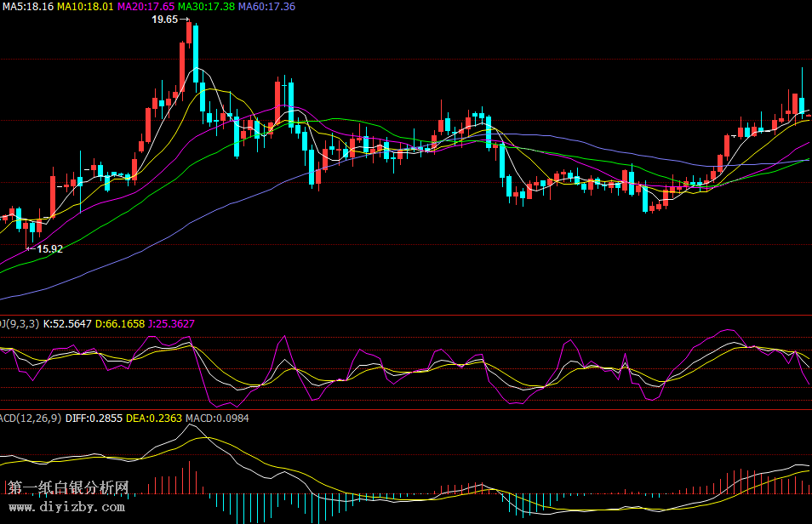Click the MA5:18.16 moving average label
This screenshot has width=812, height=524.
[x=27, y=6]
